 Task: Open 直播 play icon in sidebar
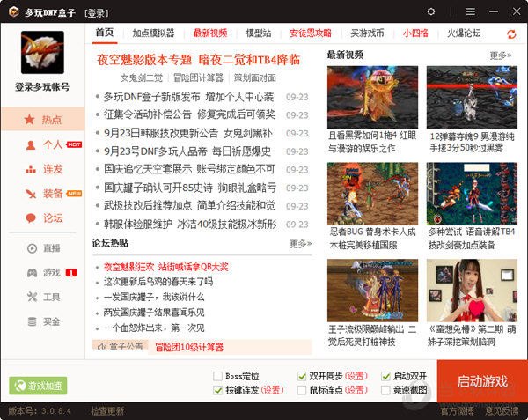click(x=32, y=248)
